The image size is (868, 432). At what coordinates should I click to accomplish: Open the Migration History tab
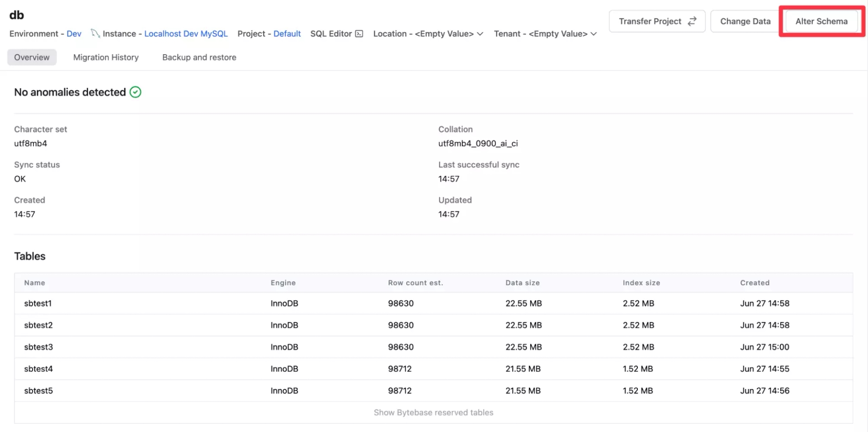[x=106, y=57]
